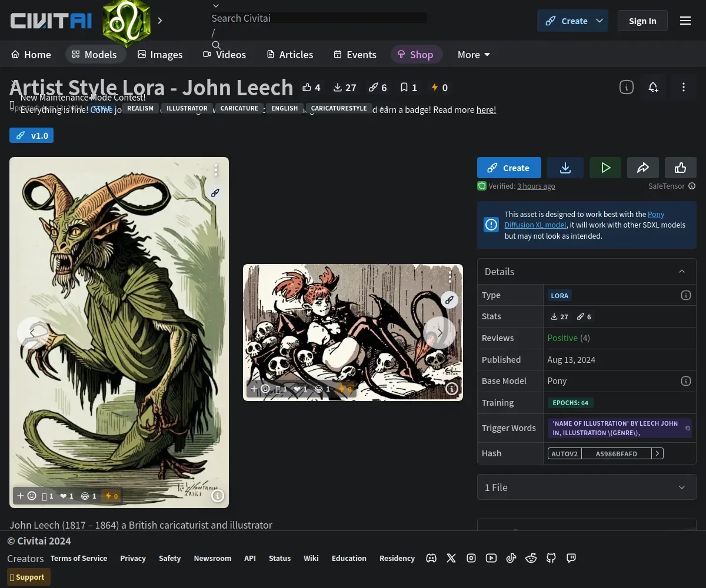
Task: Open the Events tab
Action: pos(355,54)
